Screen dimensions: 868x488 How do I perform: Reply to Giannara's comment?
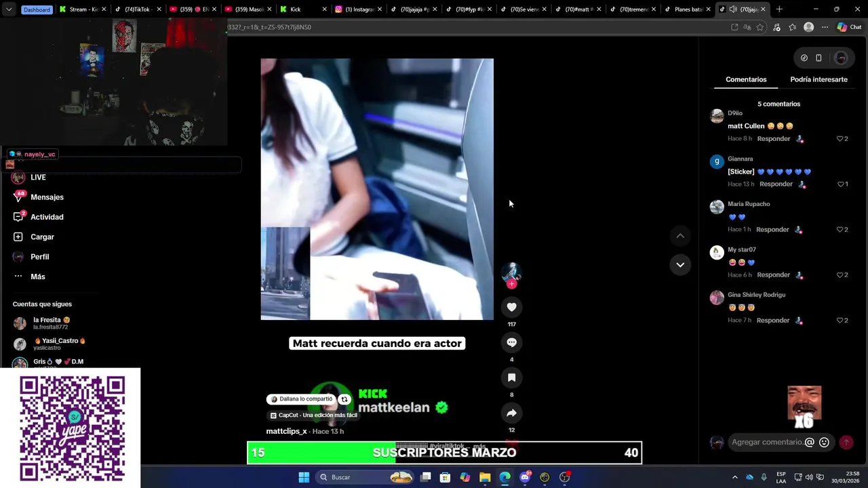point(776,184)
